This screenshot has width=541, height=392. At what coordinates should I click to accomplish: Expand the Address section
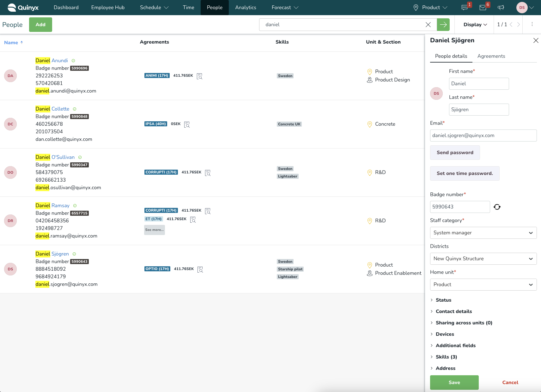coord(443,368)
